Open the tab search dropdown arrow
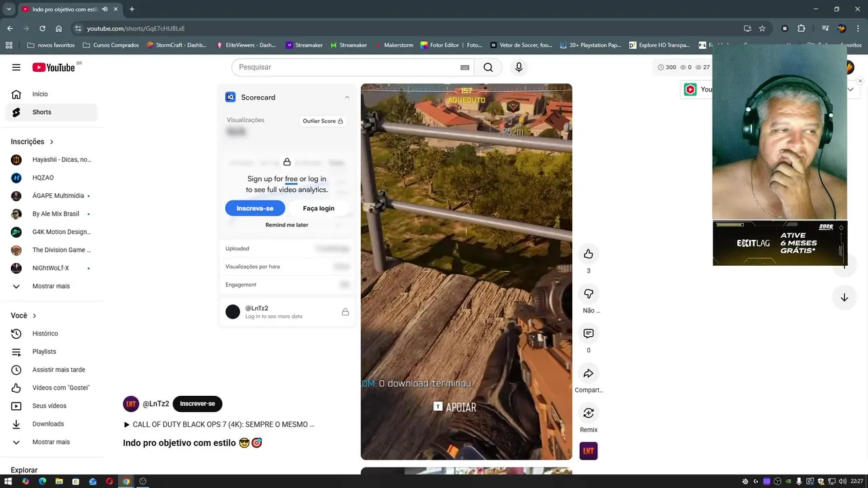Viewport: 868px width, 488px height. pos(9,9)
